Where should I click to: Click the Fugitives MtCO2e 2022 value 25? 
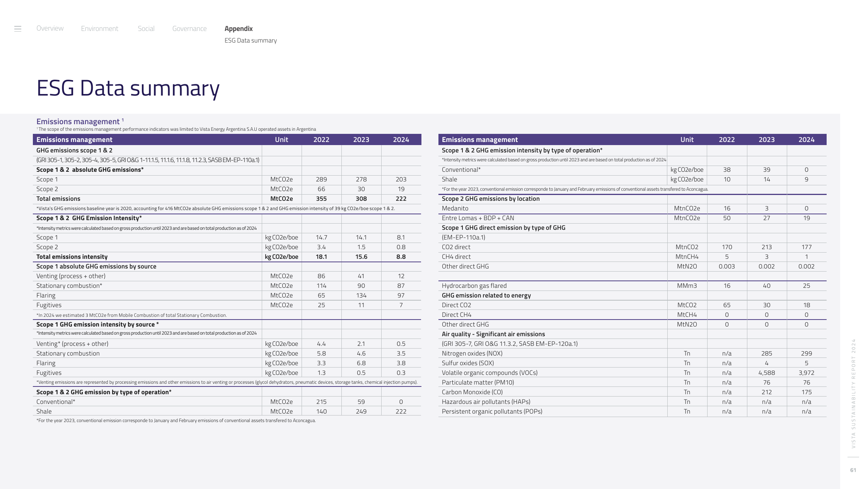(321, 305)
